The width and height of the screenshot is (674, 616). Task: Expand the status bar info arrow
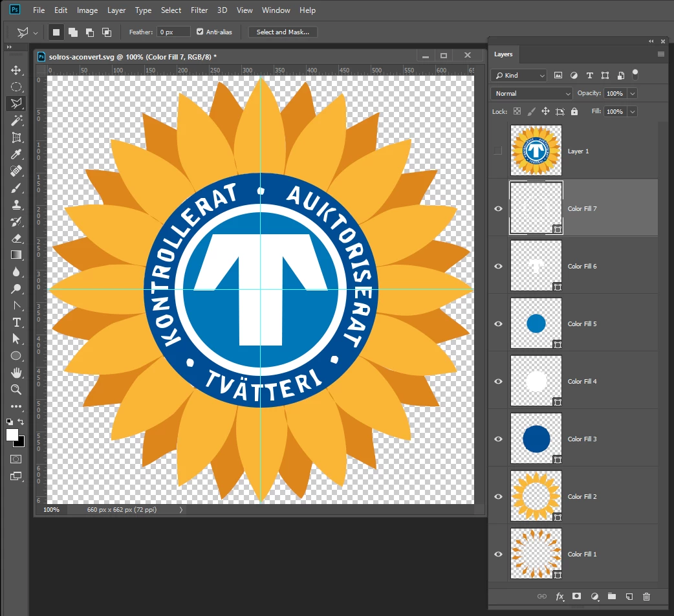point(181,509)
